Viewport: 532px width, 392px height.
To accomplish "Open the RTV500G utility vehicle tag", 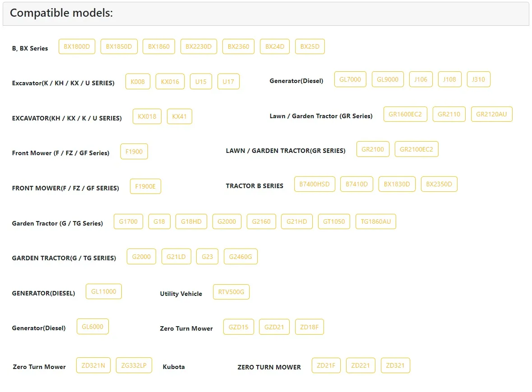I will pyautogui.click(x=231, y=292).
